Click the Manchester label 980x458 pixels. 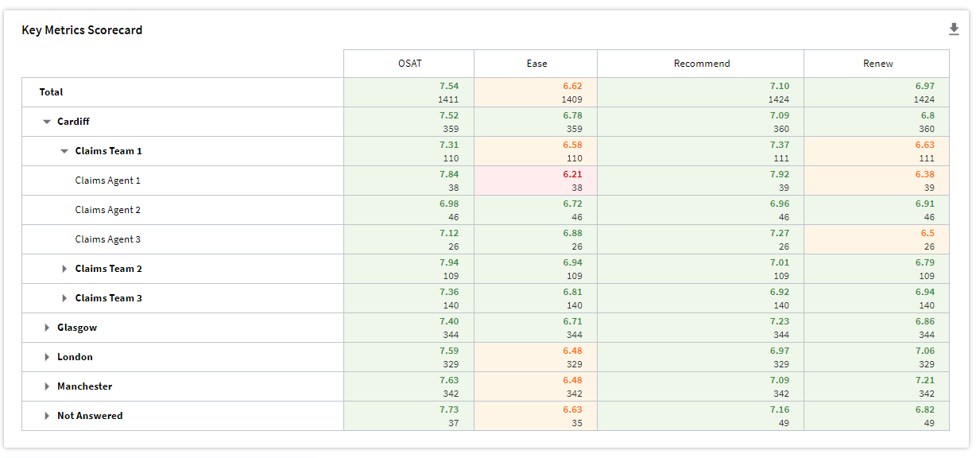(85, 386)
